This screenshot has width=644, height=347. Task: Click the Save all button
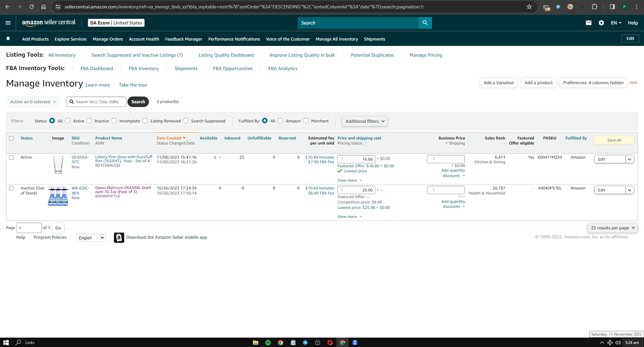coord(614,140)
